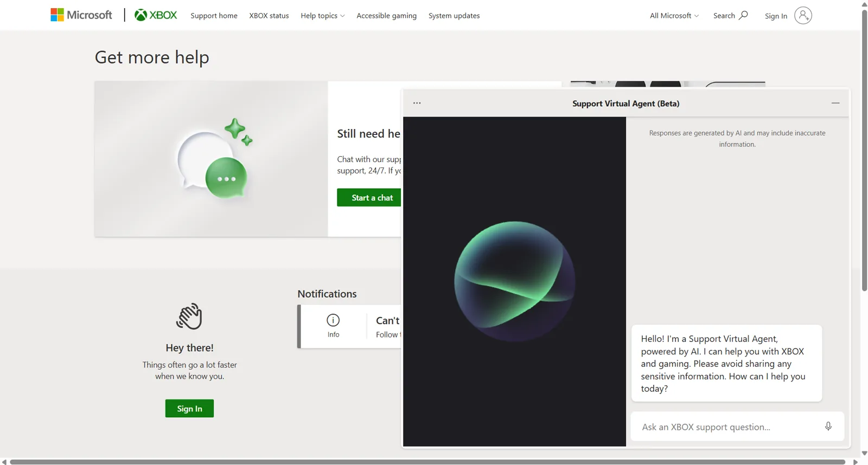Click the scroll right arrow

point(856,462)
